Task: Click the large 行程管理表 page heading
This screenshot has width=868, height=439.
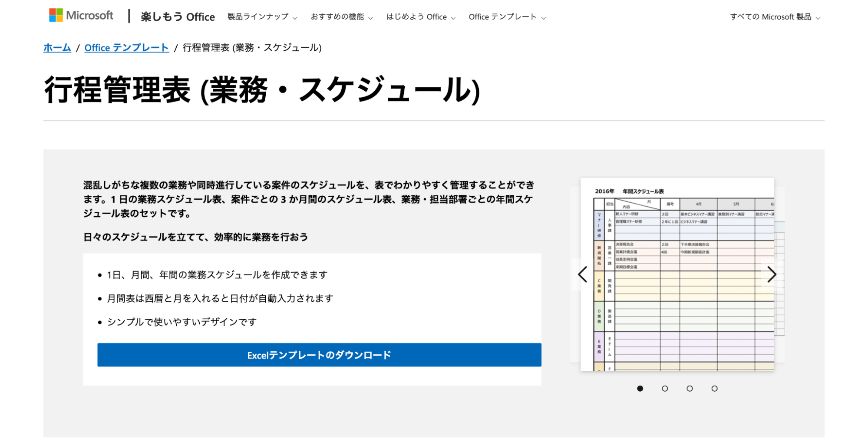Action: coord(262,90)
